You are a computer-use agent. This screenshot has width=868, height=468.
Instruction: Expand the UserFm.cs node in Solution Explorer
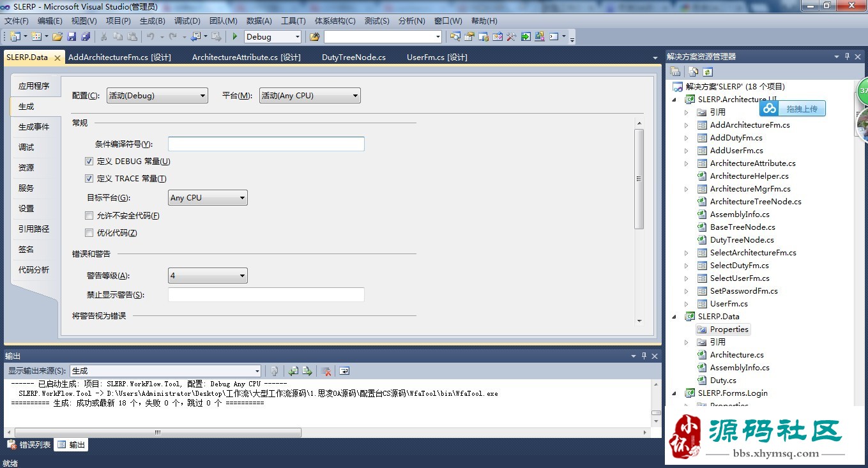[687, 304]
